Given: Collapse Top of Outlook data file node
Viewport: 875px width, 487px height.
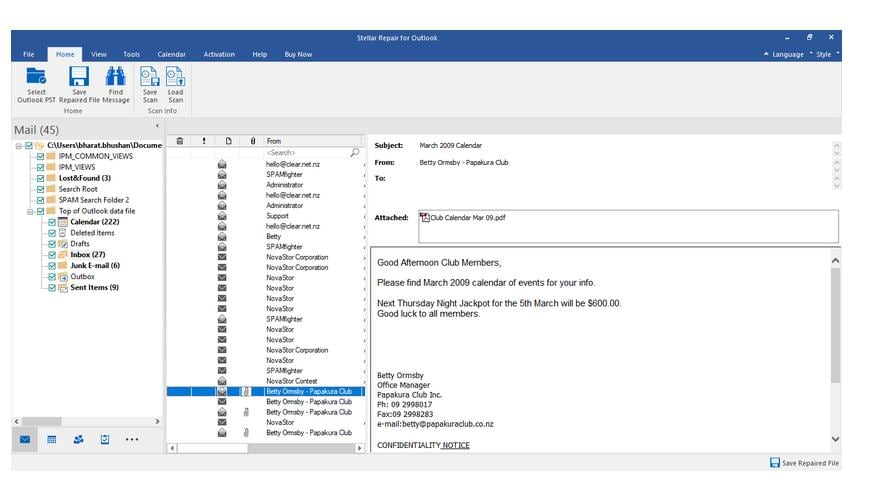Looking at the screenshot, I should pyautogui.click(x=30, y=211).
